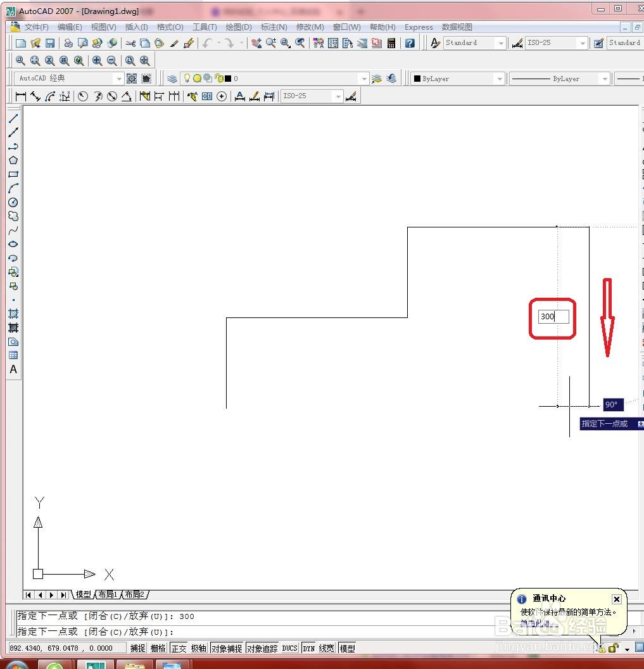This screenshot has height=669, width=644.
Task: Click the layer color black swatch
Action: coord(228,79)
